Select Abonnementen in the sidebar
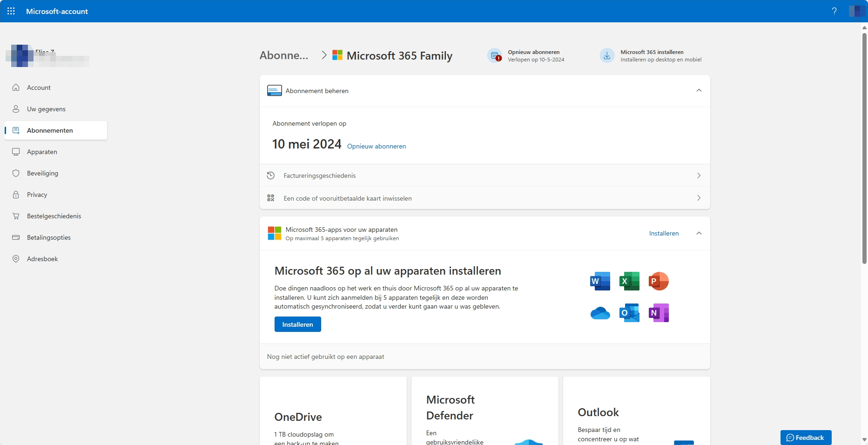 click(x=56, y=130)
